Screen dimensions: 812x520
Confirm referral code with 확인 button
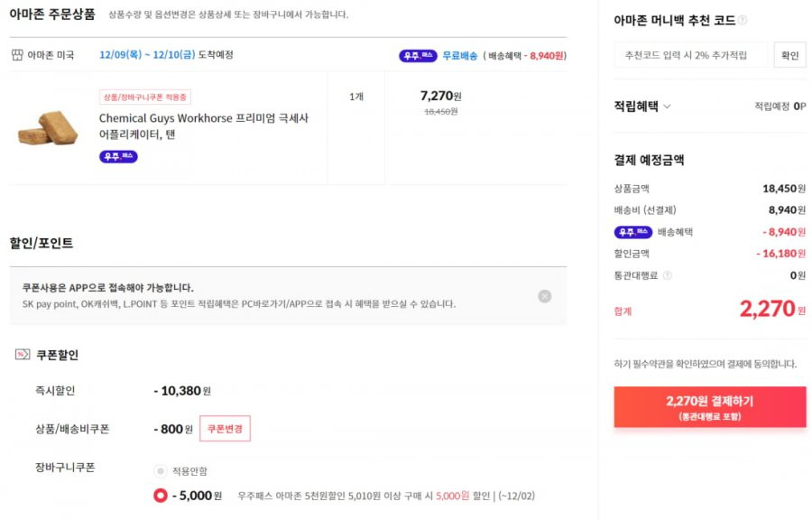coord(789,55)
